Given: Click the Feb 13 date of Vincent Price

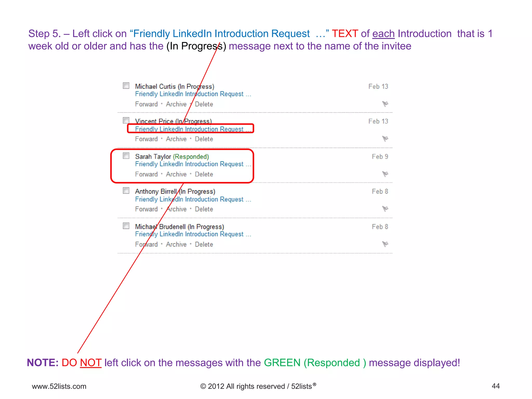Looking at the screenshot, I should click(378, 121).
